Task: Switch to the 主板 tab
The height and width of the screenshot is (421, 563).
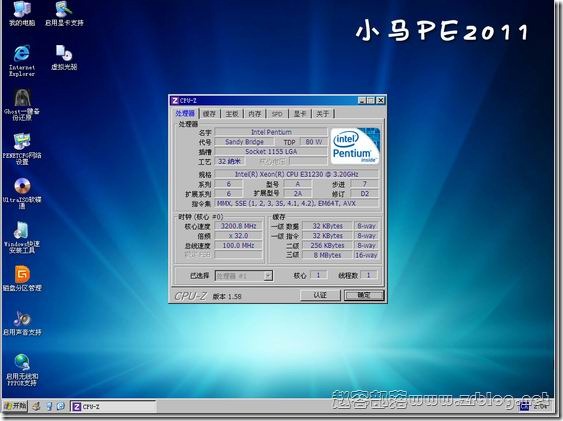Action: [232, 114]
